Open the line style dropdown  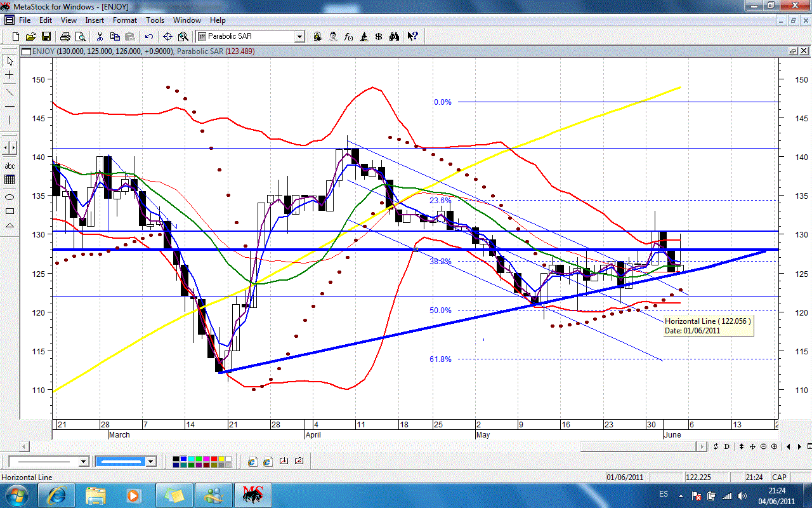[83, 462]
